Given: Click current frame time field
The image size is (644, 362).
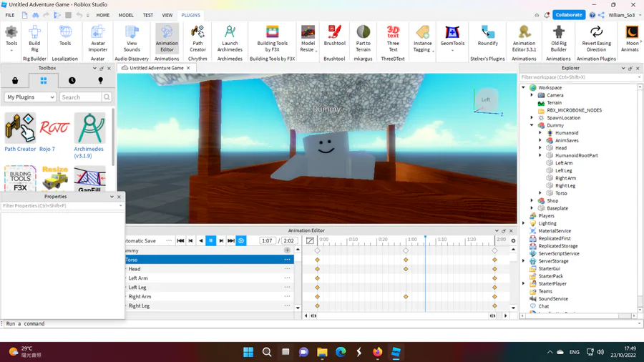Looking at the screenshot, I should [x=267, y=240].
